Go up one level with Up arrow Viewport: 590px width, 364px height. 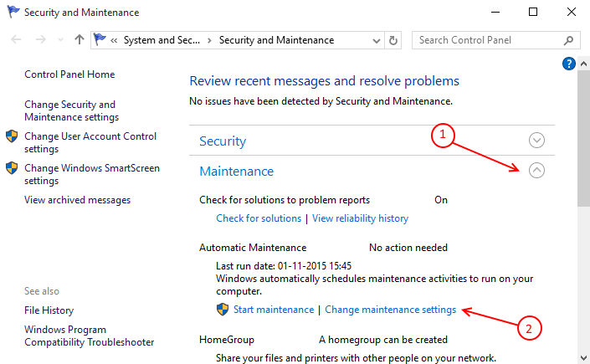79,39
